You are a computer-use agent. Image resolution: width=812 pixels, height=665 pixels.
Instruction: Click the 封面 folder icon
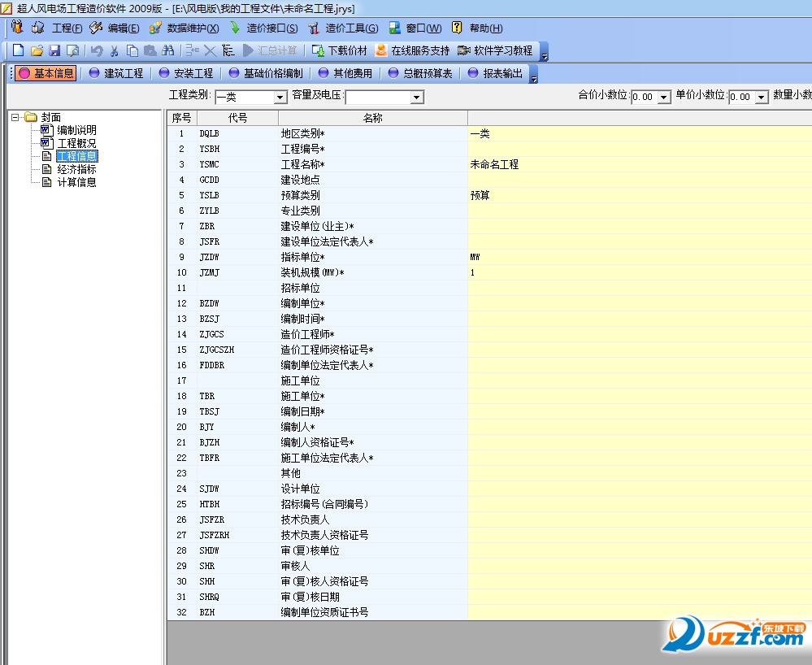click(x=31, y=117)
